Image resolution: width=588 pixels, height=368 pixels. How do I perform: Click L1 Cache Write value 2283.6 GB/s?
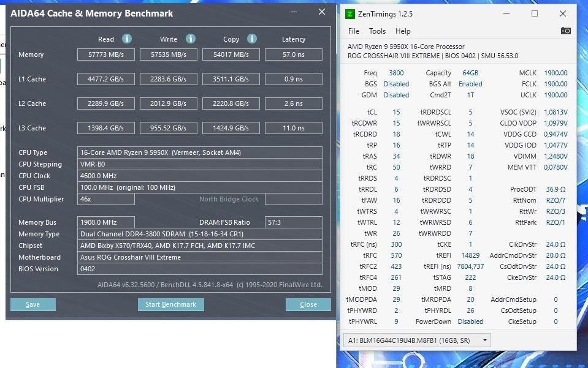[169, 79]
